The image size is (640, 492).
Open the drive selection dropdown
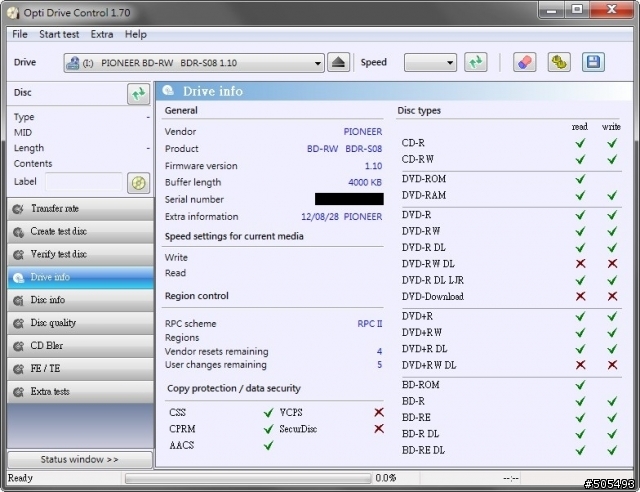pyautogui.click(x=194, y=63)
